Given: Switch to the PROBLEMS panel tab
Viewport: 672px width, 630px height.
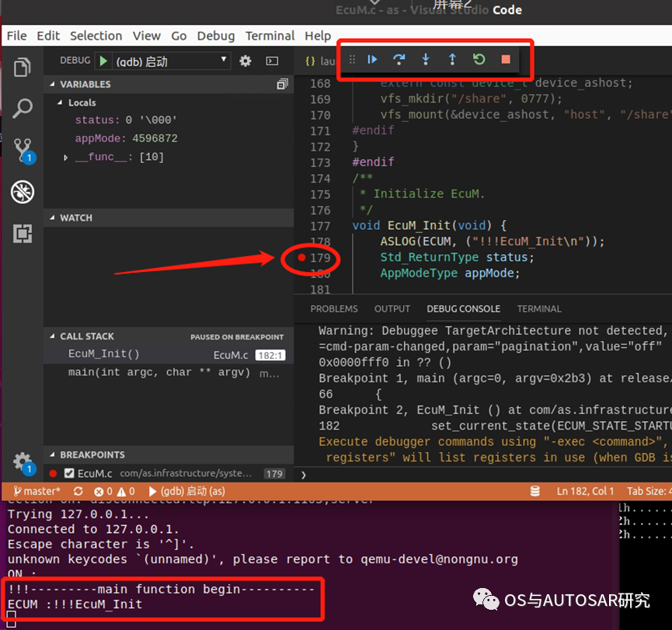Looking at the screenshot, I should pos(334,308).
